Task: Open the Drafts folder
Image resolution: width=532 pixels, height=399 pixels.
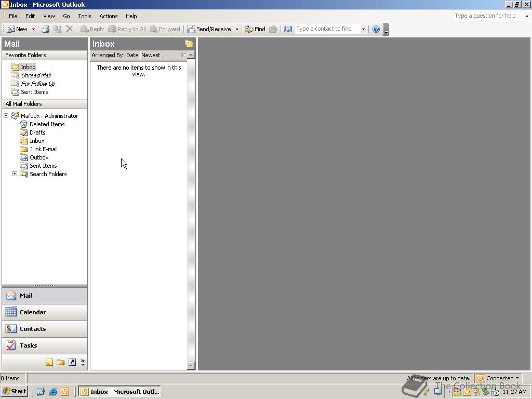Action: 33,132
